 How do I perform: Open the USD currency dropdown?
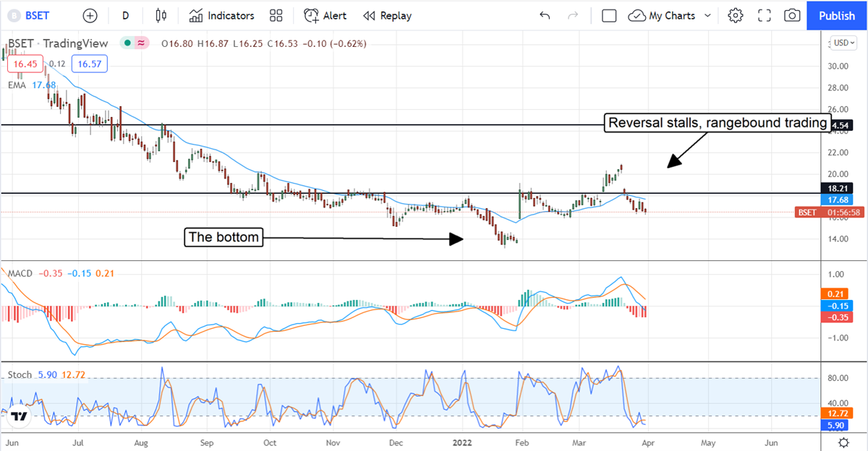point(843,43)
